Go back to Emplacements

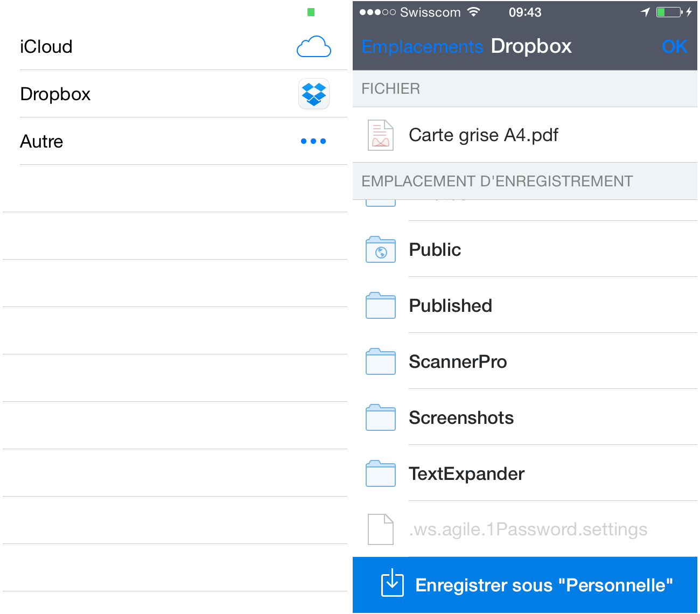click(x=422, y=47)
